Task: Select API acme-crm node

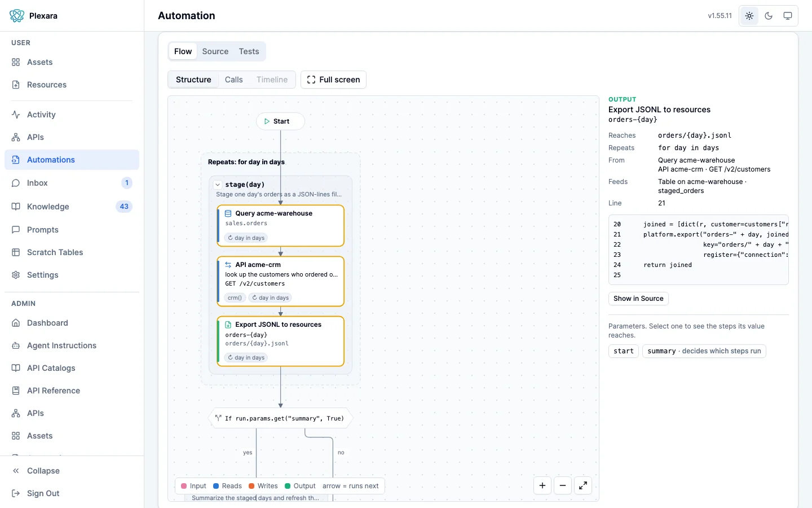Action: pyautogui.click(x=280, y=281)
